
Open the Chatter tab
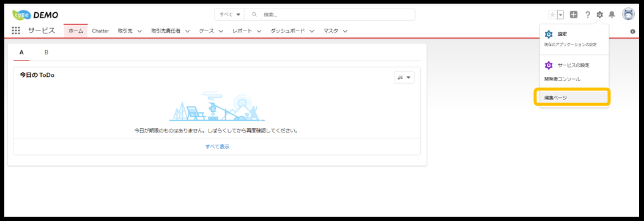coord(100,31)
